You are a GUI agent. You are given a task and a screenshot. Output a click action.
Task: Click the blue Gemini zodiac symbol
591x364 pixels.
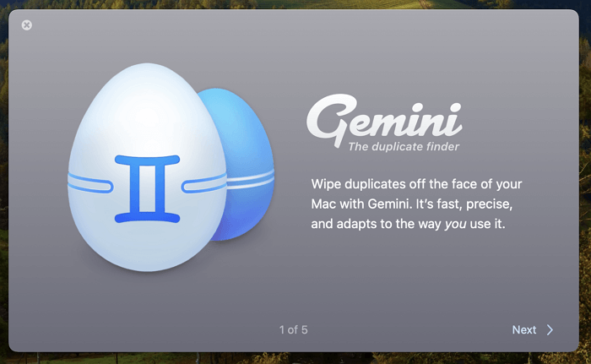pyautogui.click(x=149, y=189)
